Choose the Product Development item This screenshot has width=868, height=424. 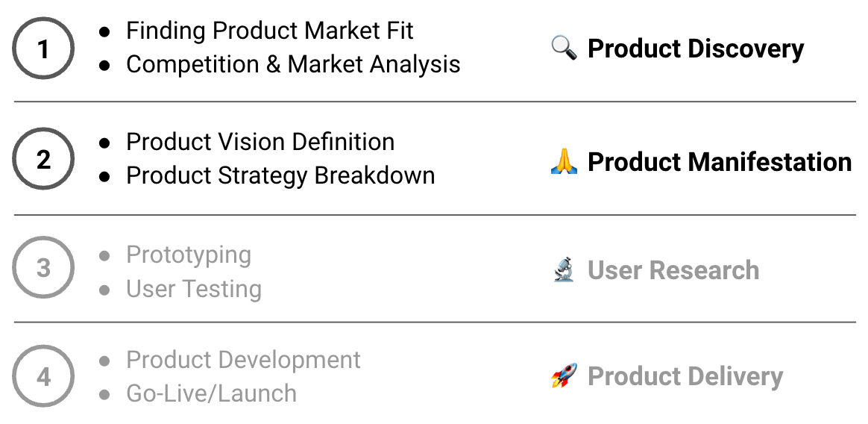pyautogui.click(x=243, y=360)
